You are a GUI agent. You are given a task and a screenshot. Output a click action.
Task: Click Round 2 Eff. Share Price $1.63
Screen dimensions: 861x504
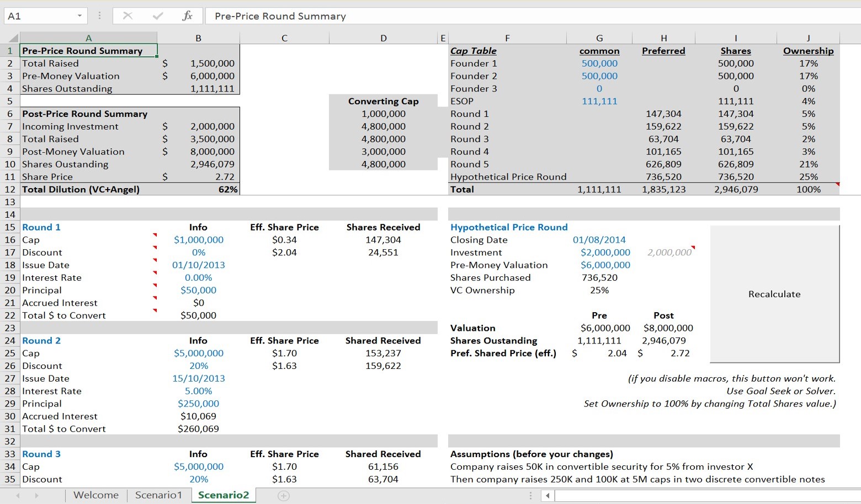tap(284, 366)
